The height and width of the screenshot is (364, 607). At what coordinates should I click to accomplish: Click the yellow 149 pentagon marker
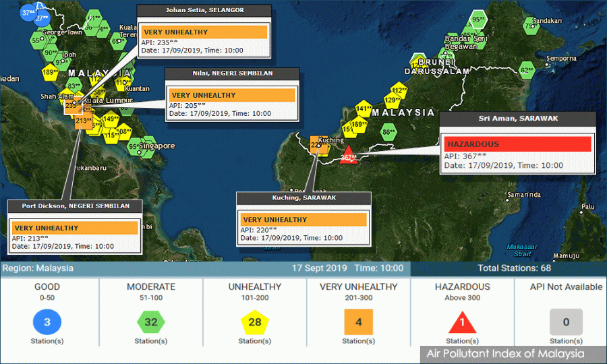111,119
